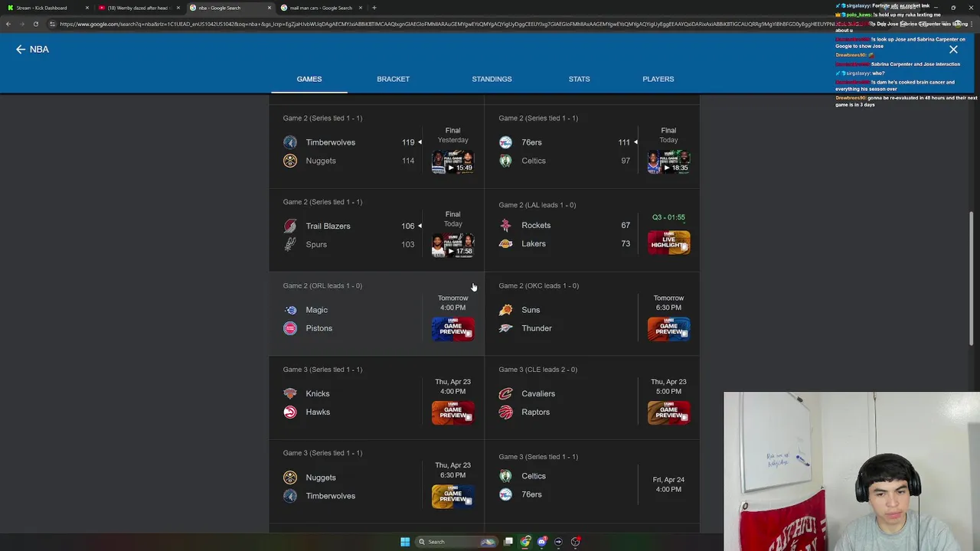Play 76ers vs Celtics highlights video
Image resolution: width=980 pixels, height=551 pixels.
click(668, 161)
